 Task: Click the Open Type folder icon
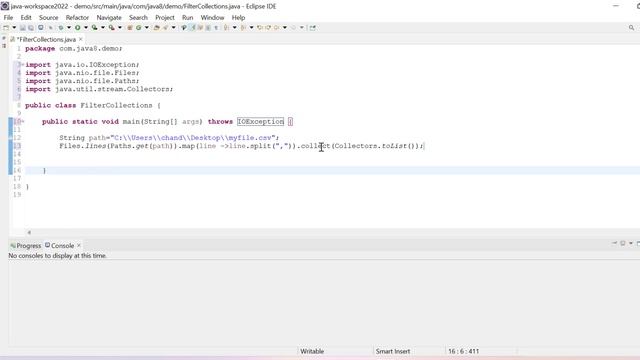click(156, 28)
